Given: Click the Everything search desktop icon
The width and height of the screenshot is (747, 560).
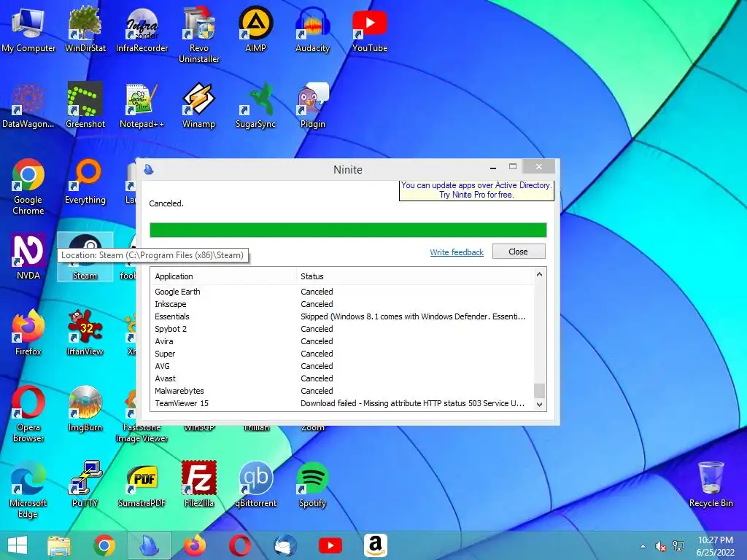Looking at the screenshot, I should click(x=85, y=182).
